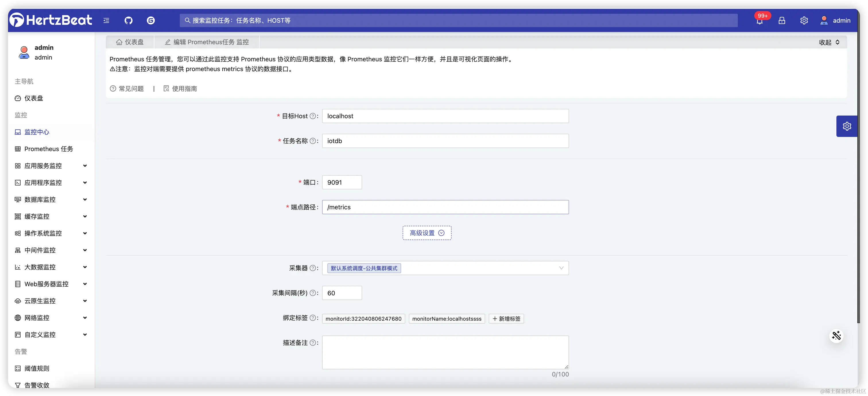This screenshot has width=868, height=396.
Task: Click the HertzBeat logo
Action: [51, 20]
